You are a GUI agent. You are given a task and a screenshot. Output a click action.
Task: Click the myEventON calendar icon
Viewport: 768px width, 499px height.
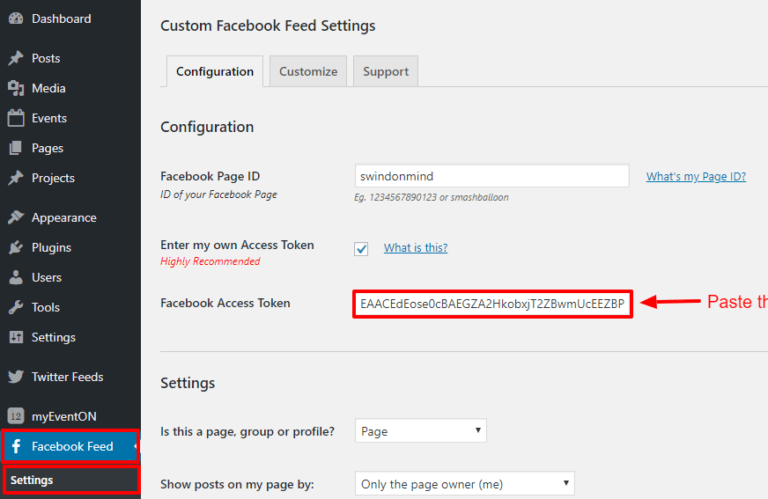click(x=16, y=416)
